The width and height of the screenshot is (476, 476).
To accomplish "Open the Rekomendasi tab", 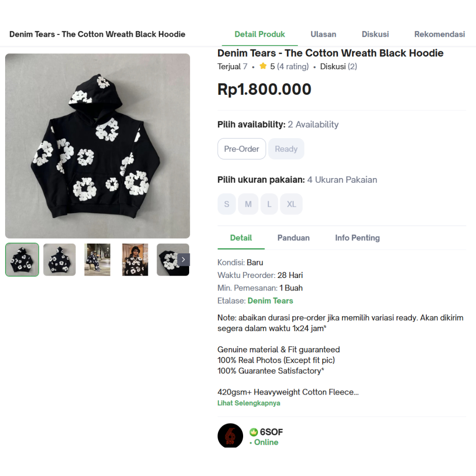I will (439, 34).
